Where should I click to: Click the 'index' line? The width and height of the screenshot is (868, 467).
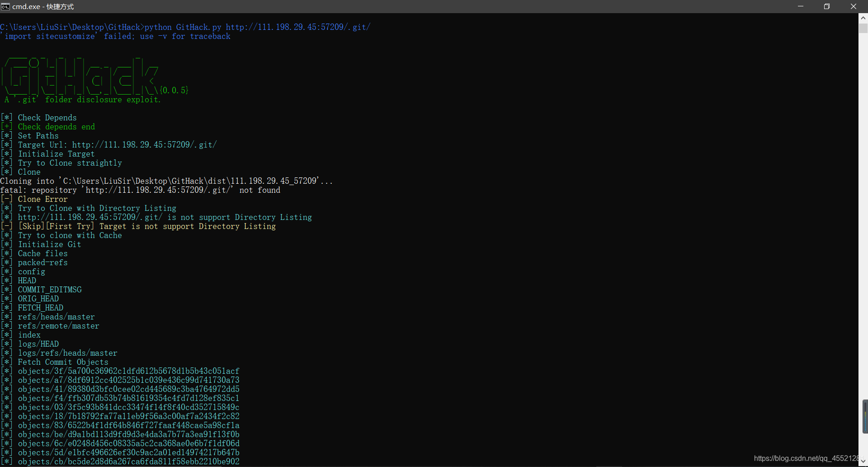click(21, 335)
